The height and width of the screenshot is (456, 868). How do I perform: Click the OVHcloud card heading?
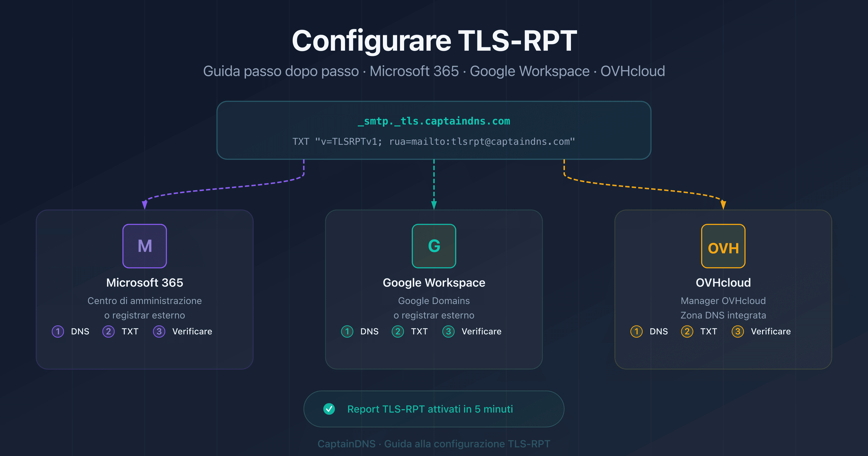click(x=723, y=283)
